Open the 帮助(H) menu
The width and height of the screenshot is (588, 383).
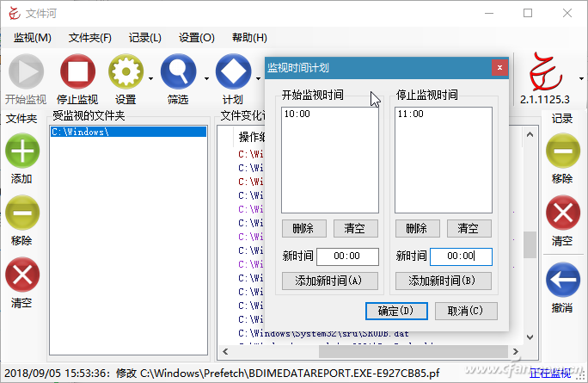pos(249,38)
